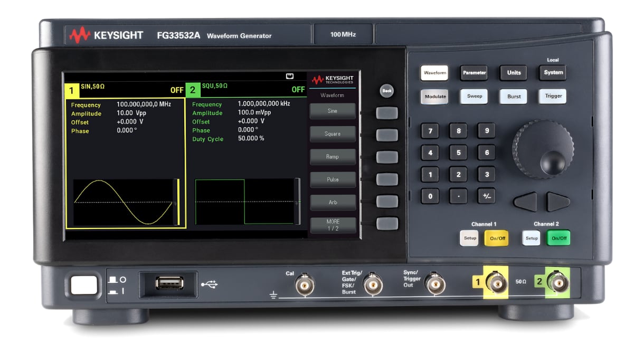Click the green channel 2 output connector

[x=557, y=283]
